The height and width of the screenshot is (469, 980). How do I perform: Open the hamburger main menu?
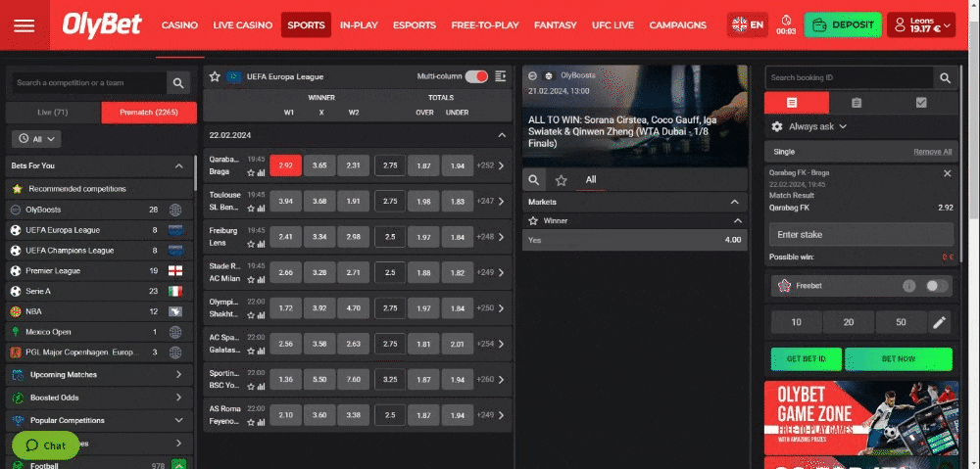click(24, 25)
